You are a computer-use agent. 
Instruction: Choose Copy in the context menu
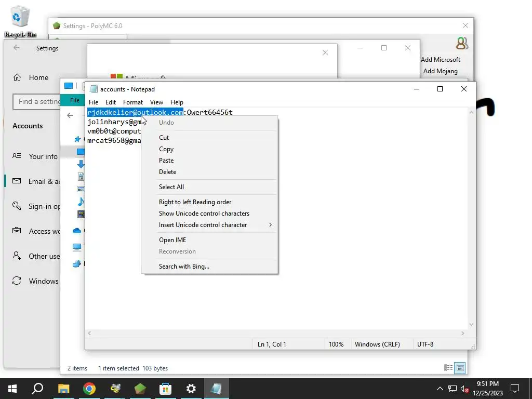[166, 149]
